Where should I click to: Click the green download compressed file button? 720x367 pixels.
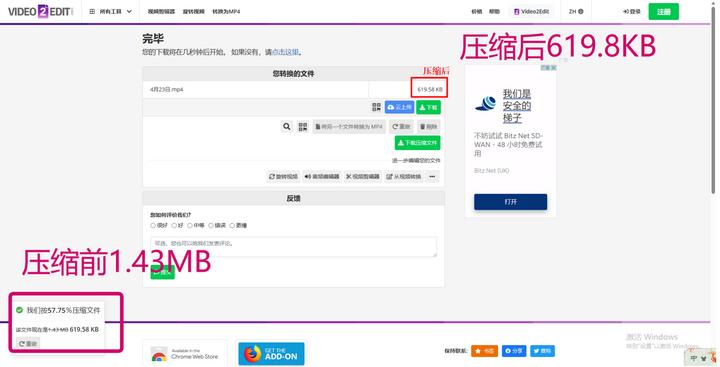tap(417, 143)
